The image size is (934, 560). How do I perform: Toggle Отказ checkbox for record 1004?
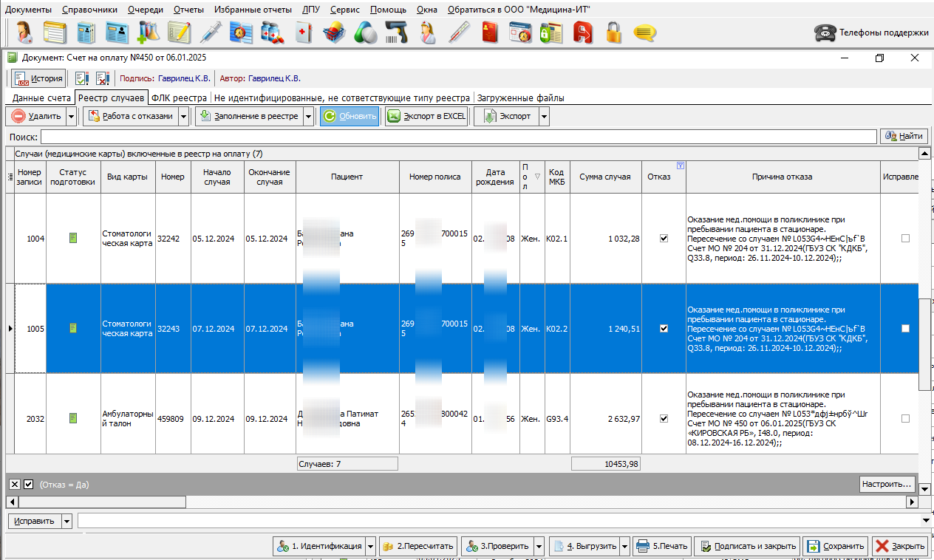[664, 238]
